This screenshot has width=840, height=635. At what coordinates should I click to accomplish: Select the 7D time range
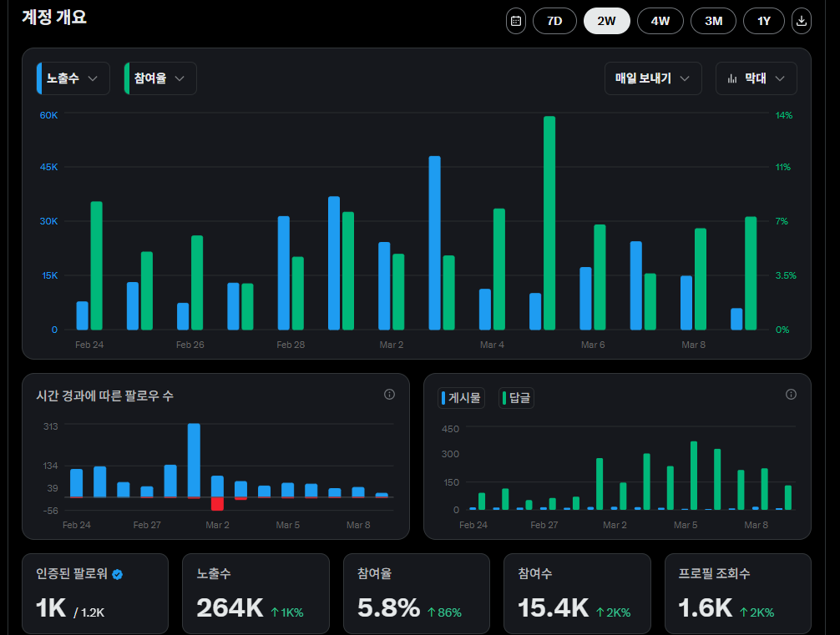coord(554,21)
